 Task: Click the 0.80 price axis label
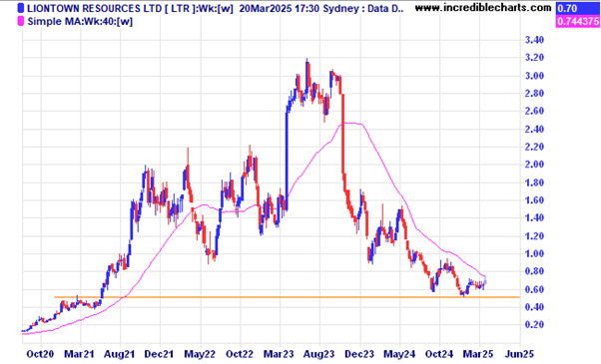534,271
